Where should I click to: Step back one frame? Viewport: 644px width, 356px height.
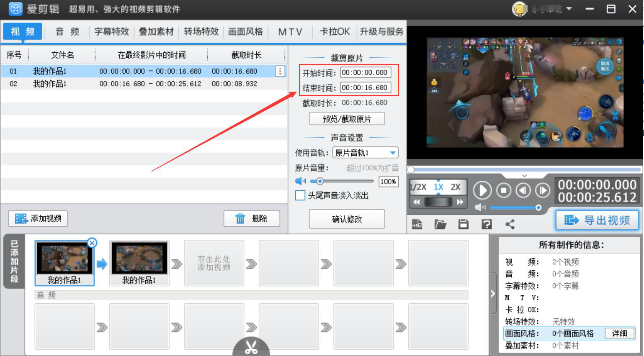[x=523, y=191]
